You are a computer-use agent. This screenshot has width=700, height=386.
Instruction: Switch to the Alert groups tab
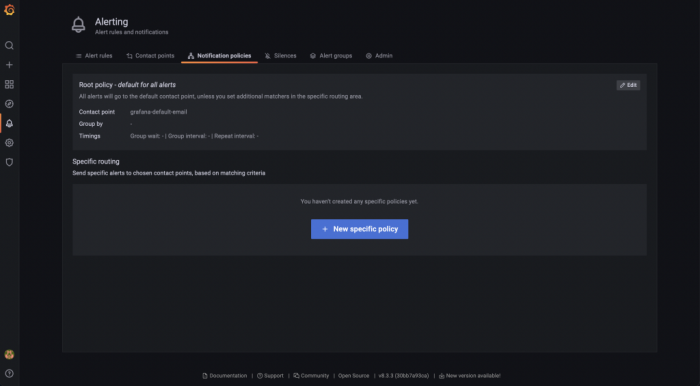tap(331, 56)
